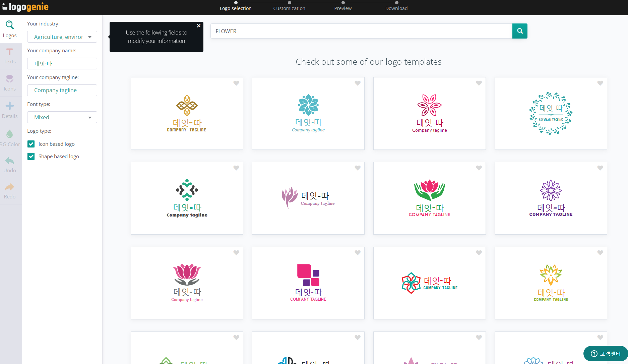The width and height of the screenshot is (628, 364).
Task: Favorite the mauve hand-leaf logo
Action: pyautogui.click(x=358, y=168)
